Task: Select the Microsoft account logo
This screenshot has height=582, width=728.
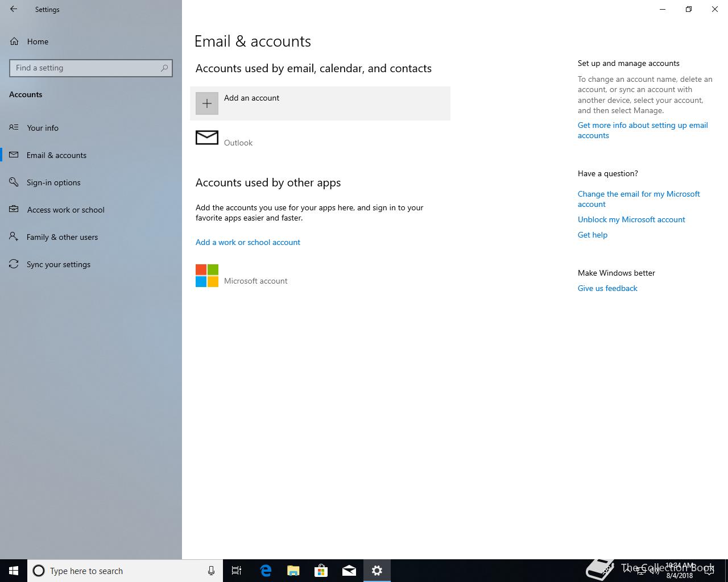Action: 207,276
